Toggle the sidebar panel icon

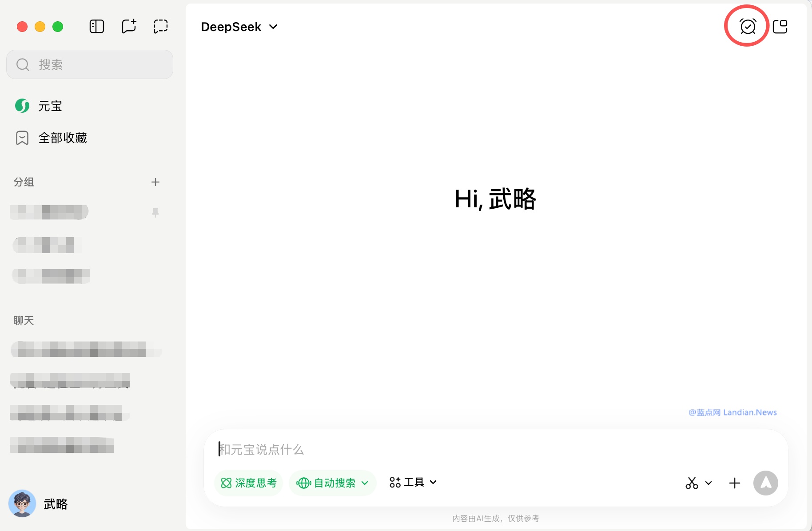point(96,27)
